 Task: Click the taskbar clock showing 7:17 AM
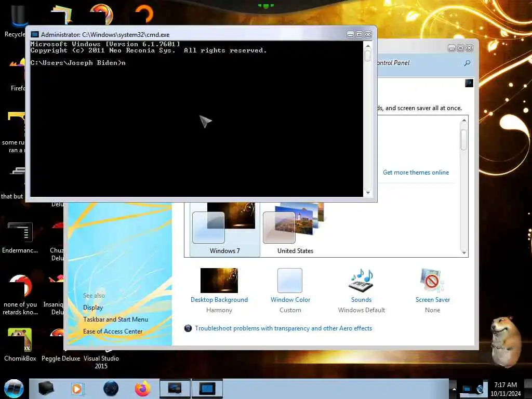point(506,389)
